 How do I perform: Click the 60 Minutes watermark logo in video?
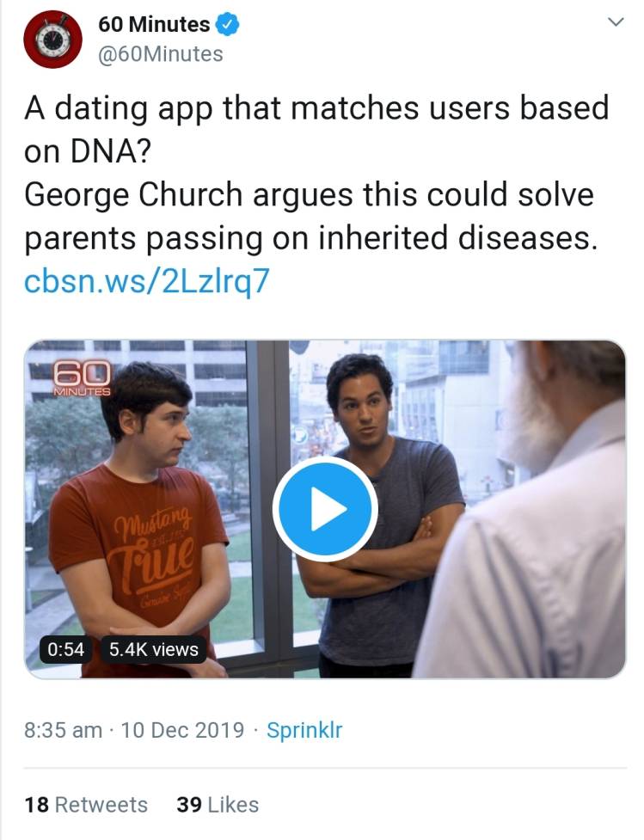click(x=82, y=377)
